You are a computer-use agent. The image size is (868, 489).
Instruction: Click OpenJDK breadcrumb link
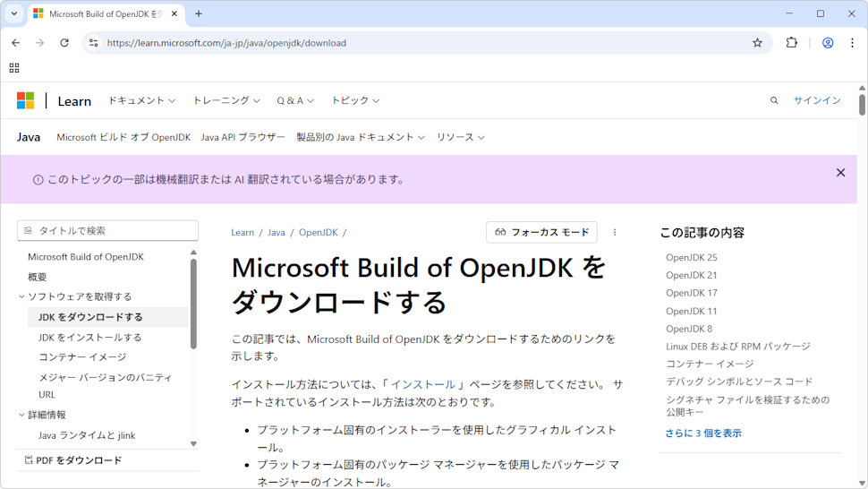[x=319, y=233]
